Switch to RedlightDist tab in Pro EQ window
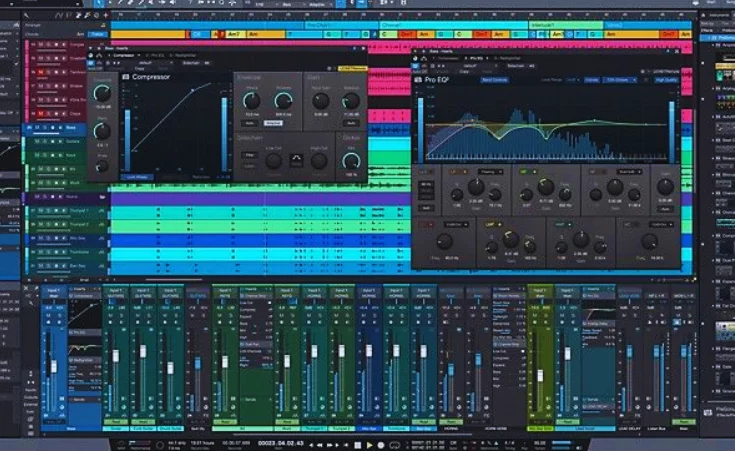Viewport: 735px width, 451px height. 509,59
